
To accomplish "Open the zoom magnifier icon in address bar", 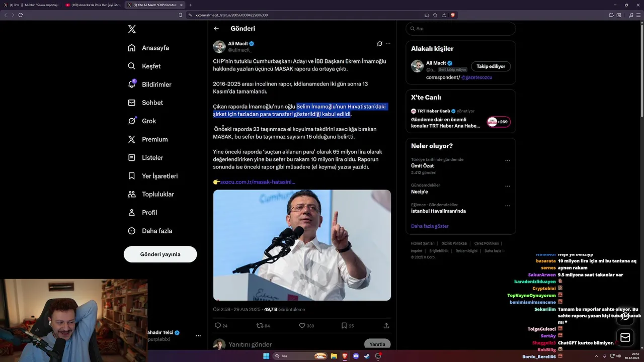I will [x=435, y=15].
